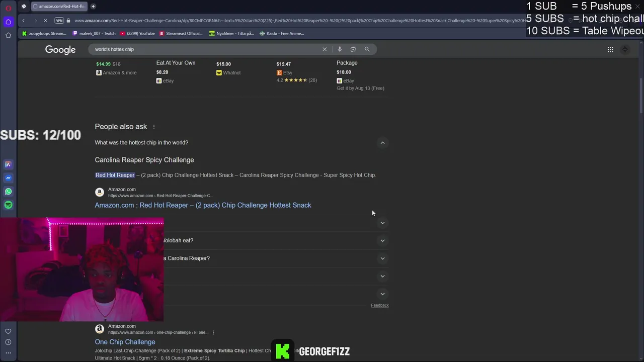This screenshot has width=644, height=362.
Task: Open the Google apps grid
Action: [x=610, y=49]
